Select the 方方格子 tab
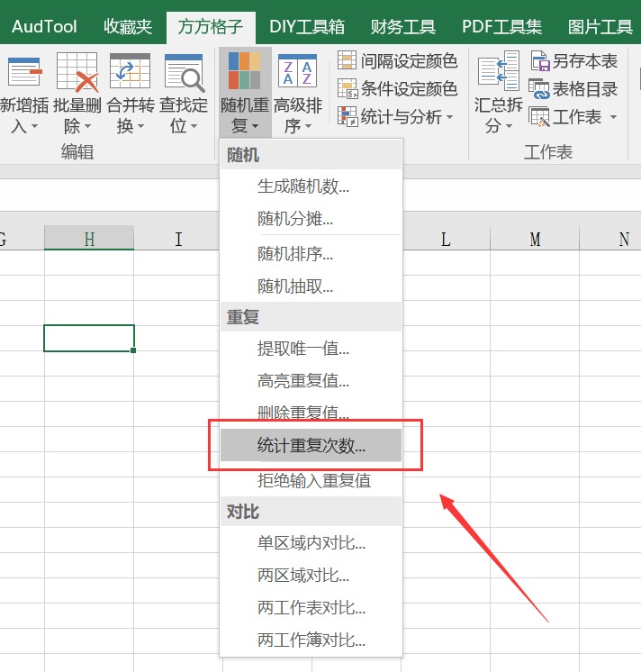The width and height of the screenshot is (641, 672). click(x=211, y=27)
